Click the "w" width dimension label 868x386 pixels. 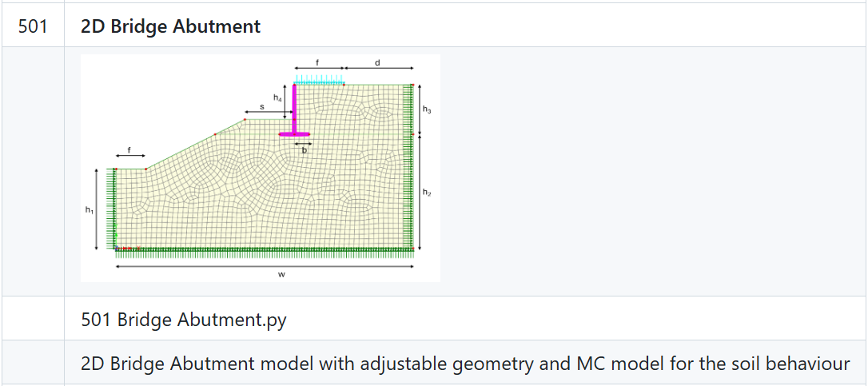(x=282, y=274)
